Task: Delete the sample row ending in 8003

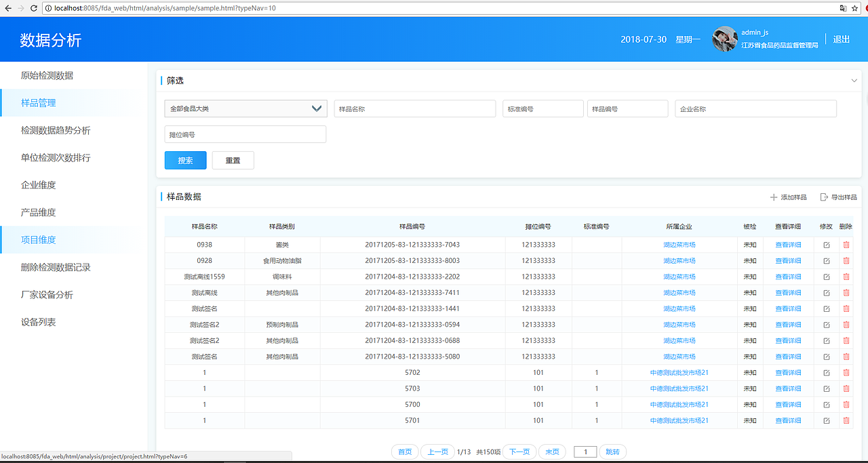Action: (x=846, y=261)
